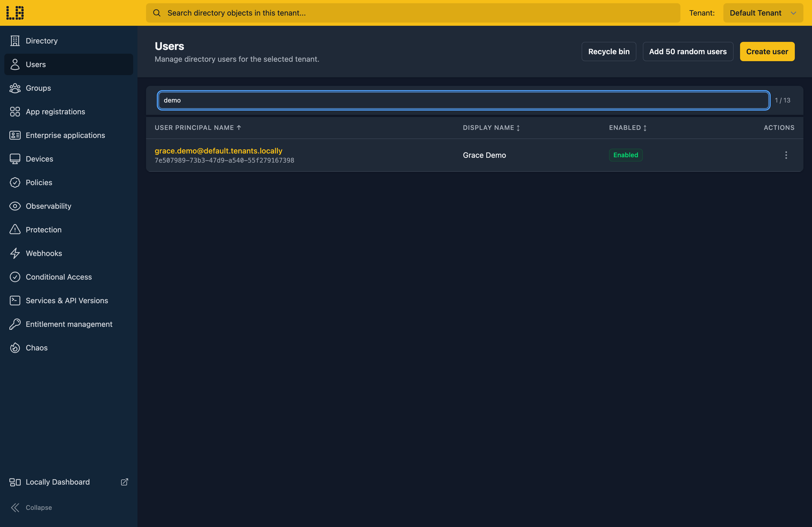The width and height of the screenshot is (812, 527).
Task: Open the Default Tenant dropdown
Action: point(763,13)
